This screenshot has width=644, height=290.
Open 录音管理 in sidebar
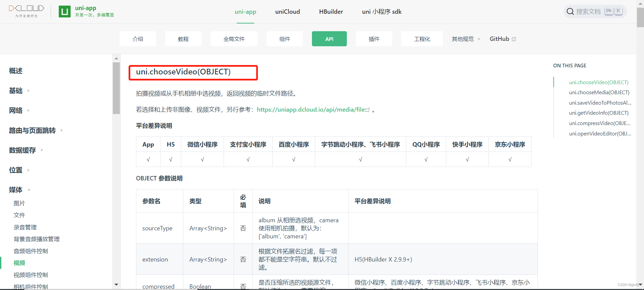25,227
